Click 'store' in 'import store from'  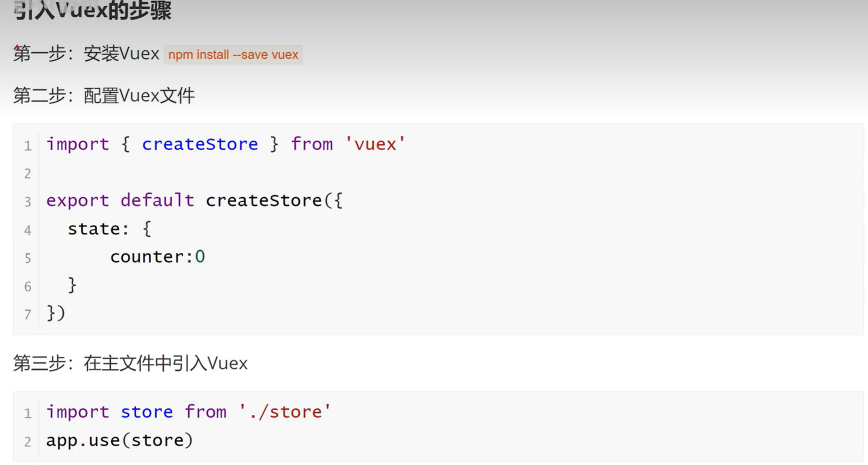pos(147,412)
